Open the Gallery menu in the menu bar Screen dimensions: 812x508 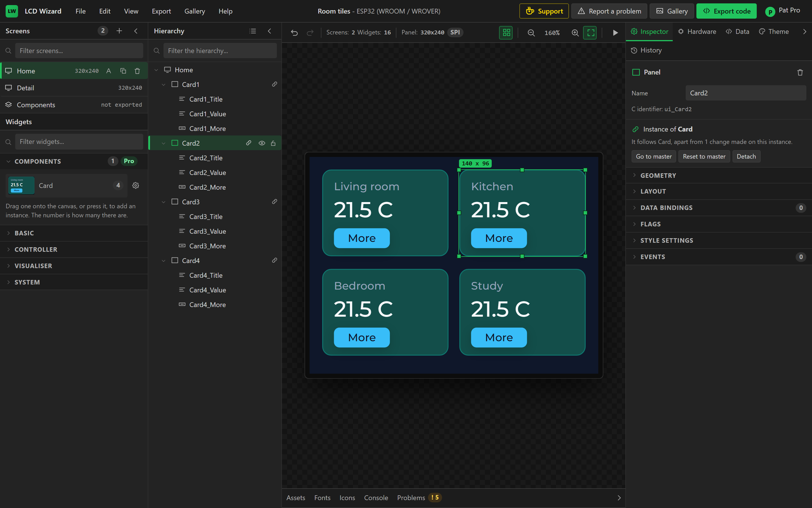point(195,11)
